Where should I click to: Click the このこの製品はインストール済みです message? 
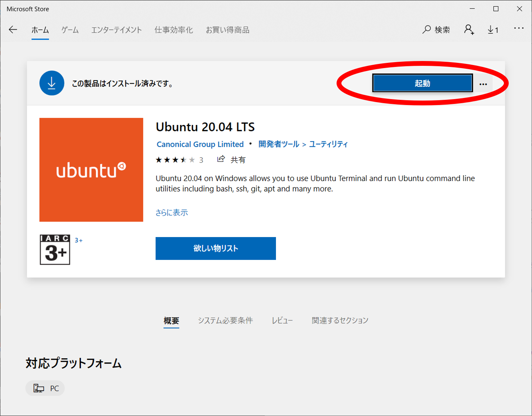(x=122, y=84)
